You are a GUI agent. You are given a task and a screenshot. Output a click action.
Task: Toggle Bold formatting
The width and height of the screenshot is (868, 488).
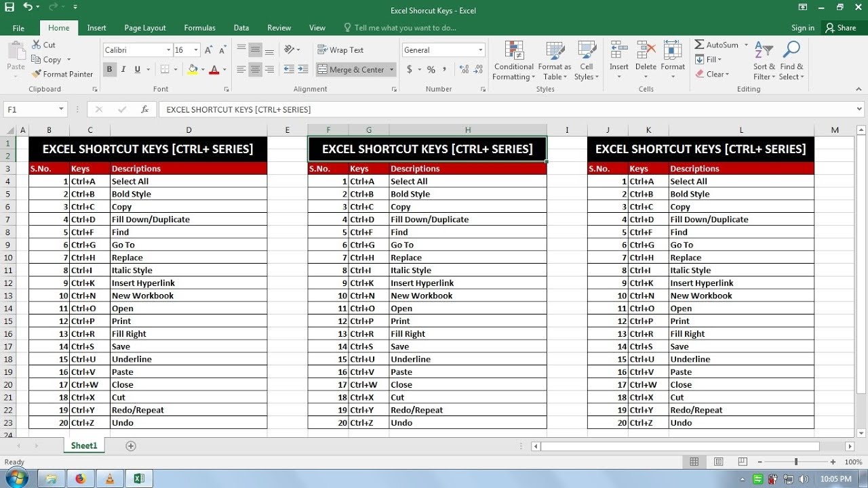(109, 69)
